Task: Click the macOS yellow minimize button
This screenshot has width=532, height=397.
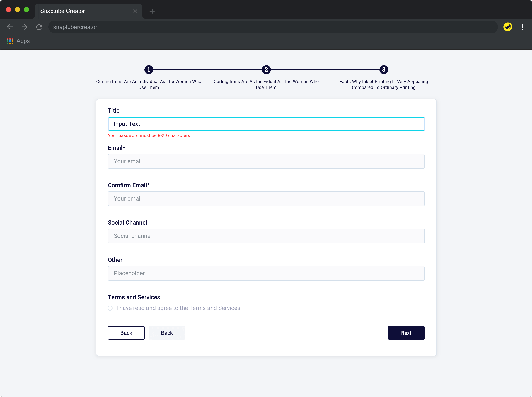Action: tap(17, 10)
